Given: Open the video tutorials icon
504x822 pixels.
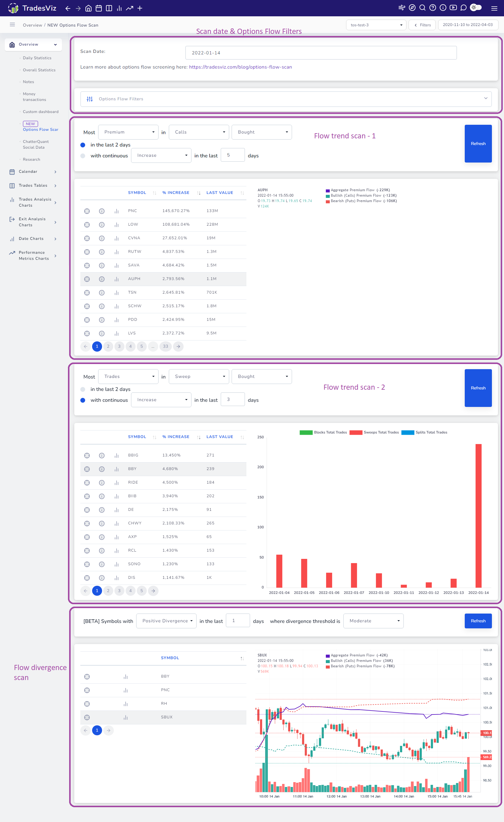Looking at the screenshot, I should point(453,8).
